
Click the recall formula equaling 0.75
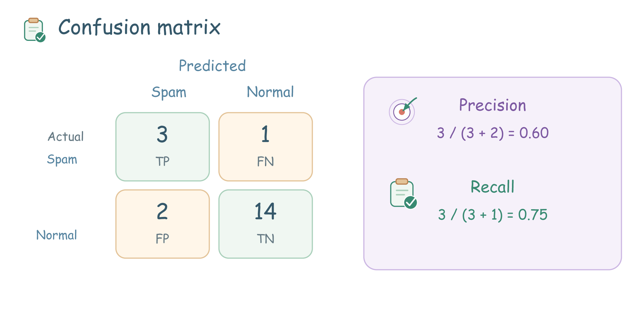click(x=493, y=215)
